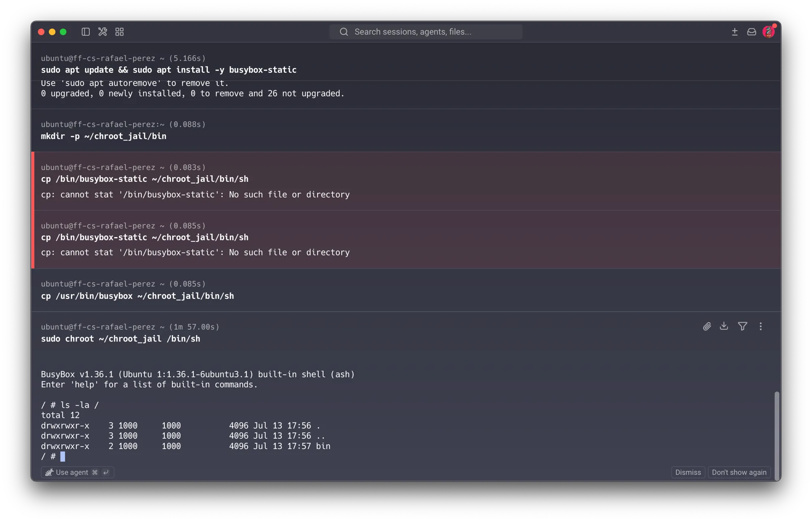Click the 'ls -la /' prompt line
This screenshot has width=812, height=522.
(x=70, y=405)
